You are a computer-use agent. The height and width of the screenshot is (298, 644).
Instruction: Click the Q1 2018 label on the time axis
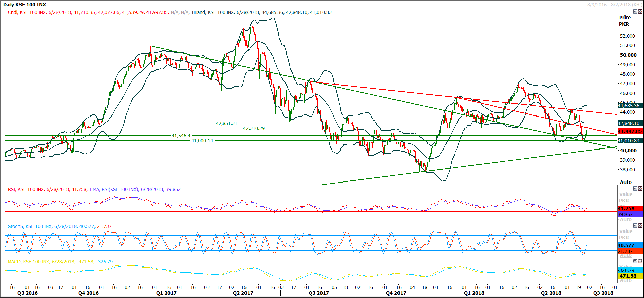474,293
